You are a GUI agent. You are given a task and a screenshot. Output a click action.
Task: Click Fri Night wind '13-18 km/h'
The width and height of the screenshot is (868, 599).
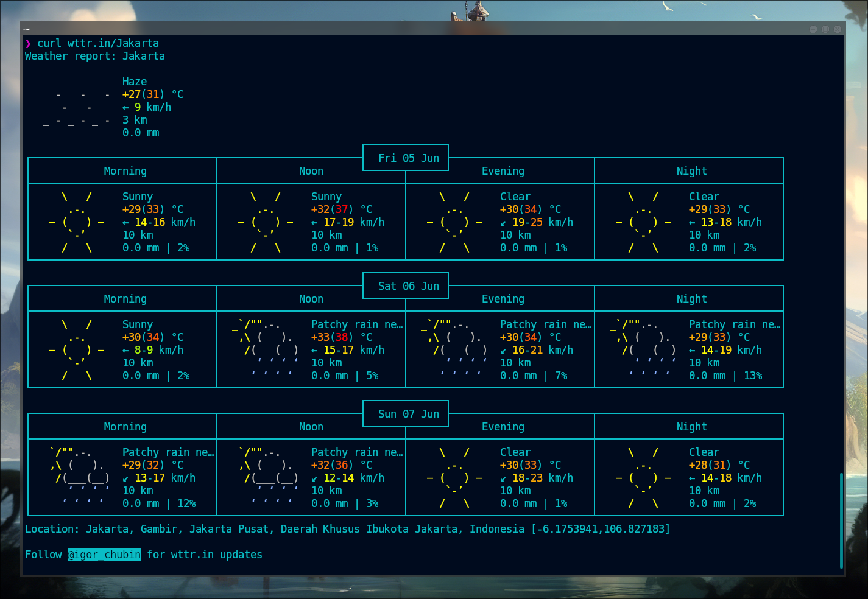(732, 222)
